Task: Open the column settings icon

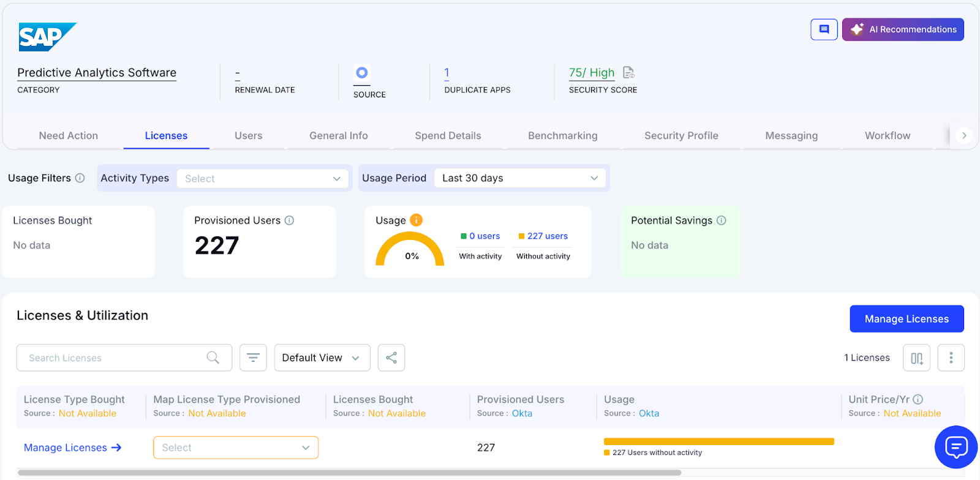Action: click(x=916, y=358)
